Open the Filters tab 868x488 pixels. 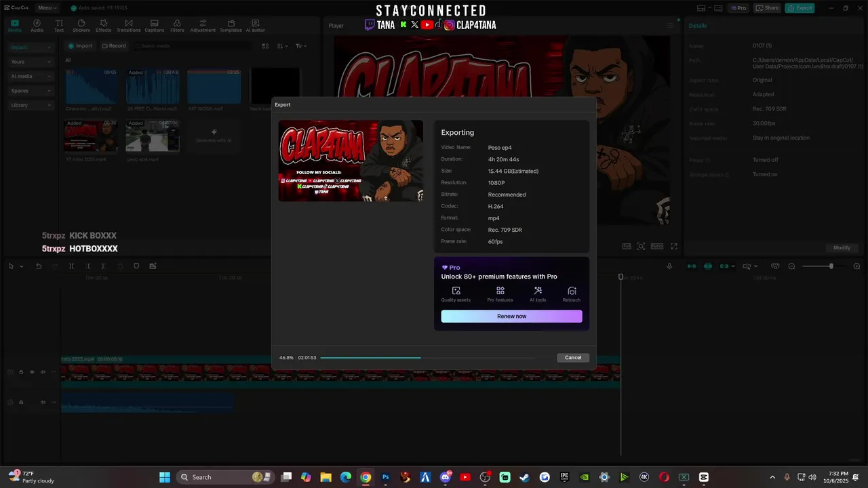tap(177, 26)
